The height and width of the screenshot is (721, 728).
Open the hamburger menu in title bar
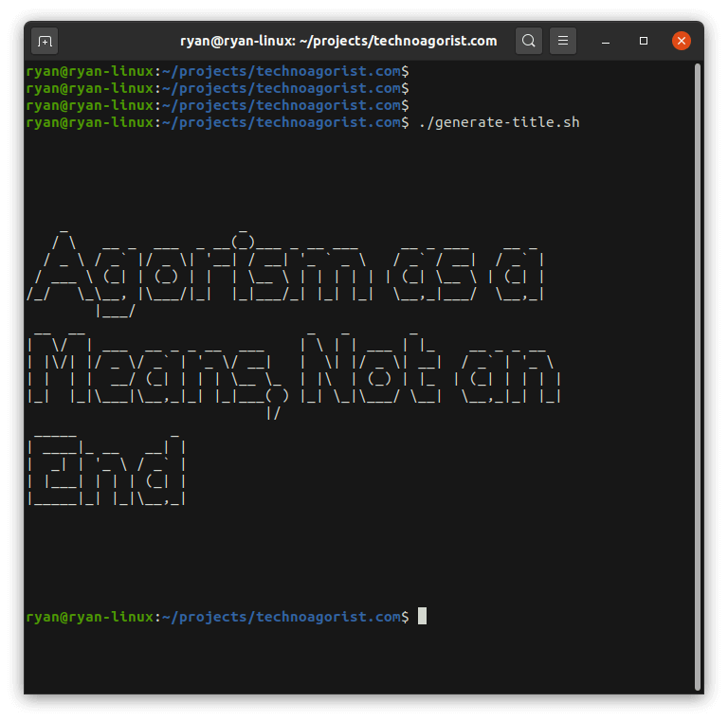563,41
